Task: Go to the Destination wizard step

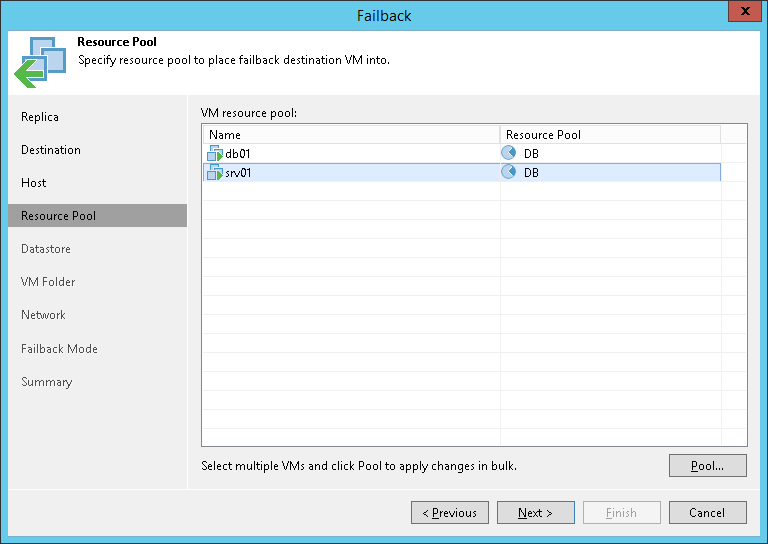Action: pos(51,150)
